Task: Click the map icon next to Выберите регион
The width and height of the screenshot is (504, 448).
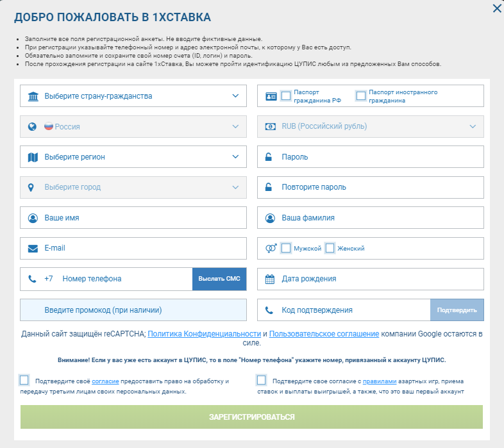Action: [x=33, y=157]
